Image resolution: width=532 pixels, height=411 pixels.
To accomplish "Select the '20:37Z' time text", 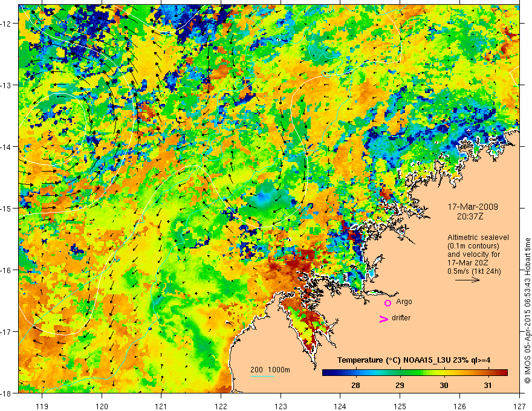I will tap(470, 216).
